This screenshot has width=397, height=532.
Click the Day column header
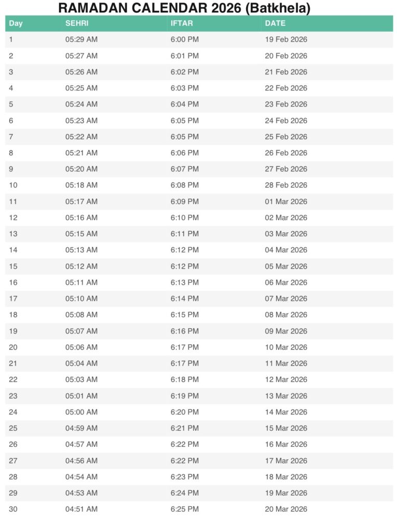(16, 23)
